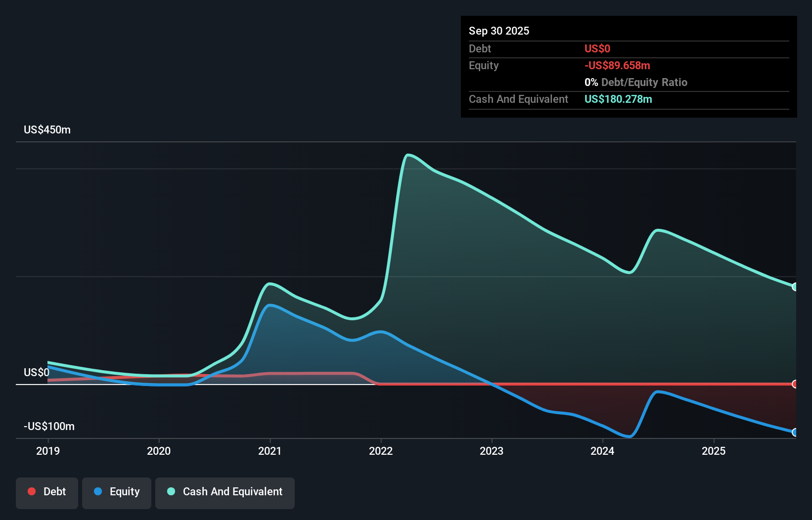This screenshot has width=812, height=520.
Task: Click the 2024 equity dip on the timeline
Action: [x=628, y=437]
